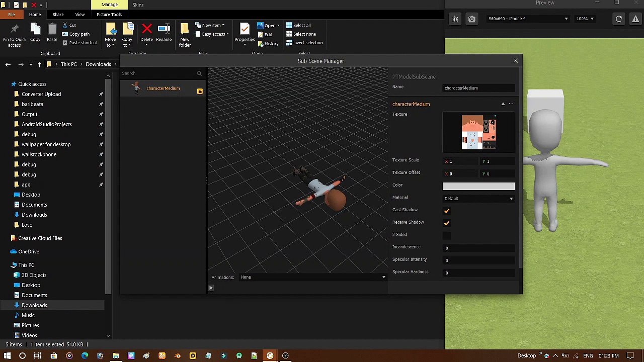
Task: Click the lock icon beside characterMedium
Action: pos(200,91)
